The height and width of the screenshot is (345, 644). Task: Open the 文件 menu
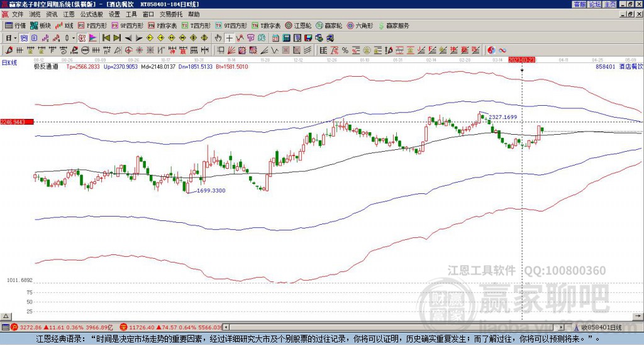point(18,14)
